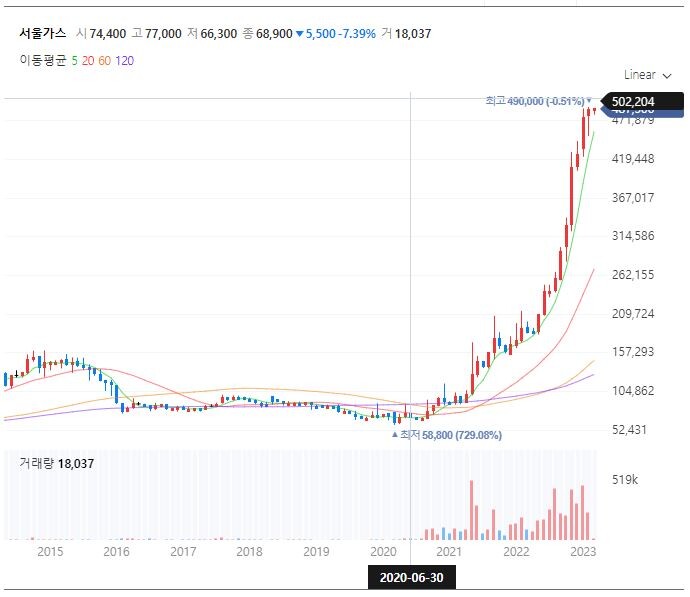The width and height of the screenshot is (690, 597).
Task: Toggle the 60-period moving average
Action: (x=104, y=61)
